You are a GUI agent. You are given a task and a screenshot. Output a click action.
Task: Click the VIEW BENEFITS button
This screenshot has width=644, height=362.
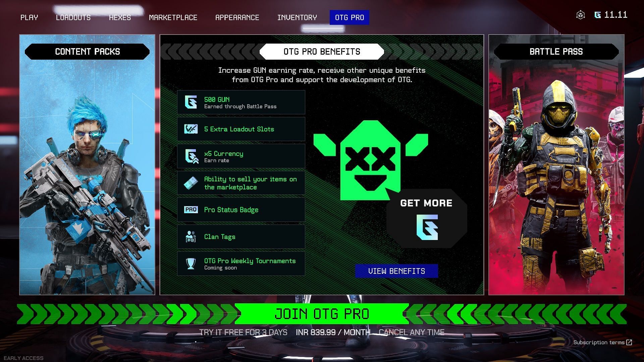point(396,271)
